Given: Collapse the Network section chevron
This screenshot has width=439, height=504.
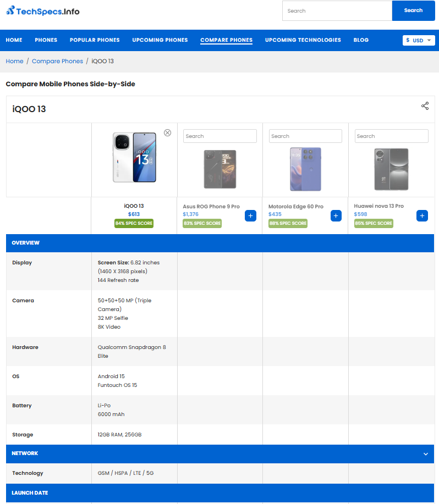Looking at the screenshot, I should tap(425, 454).
